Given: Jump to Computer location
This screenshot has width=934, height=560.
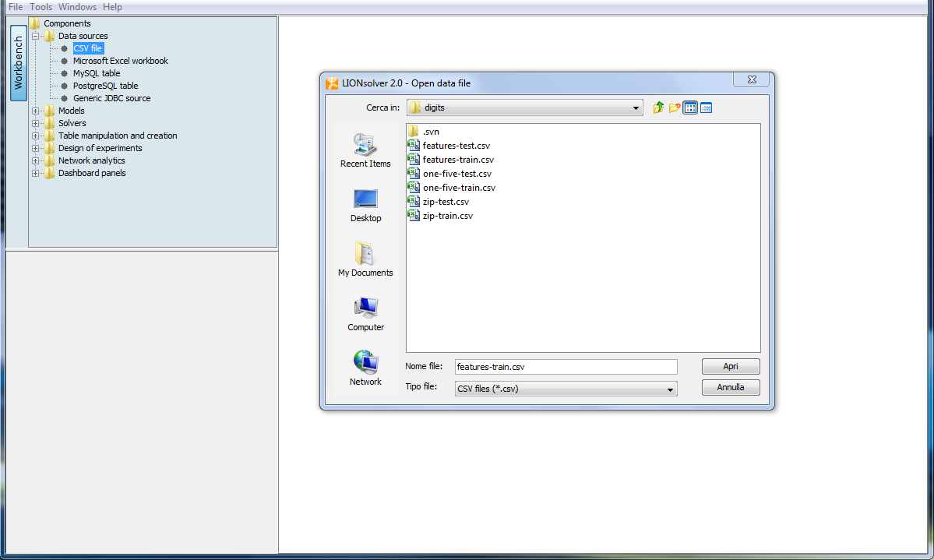Looking at the screenshot, I should 365,314.
